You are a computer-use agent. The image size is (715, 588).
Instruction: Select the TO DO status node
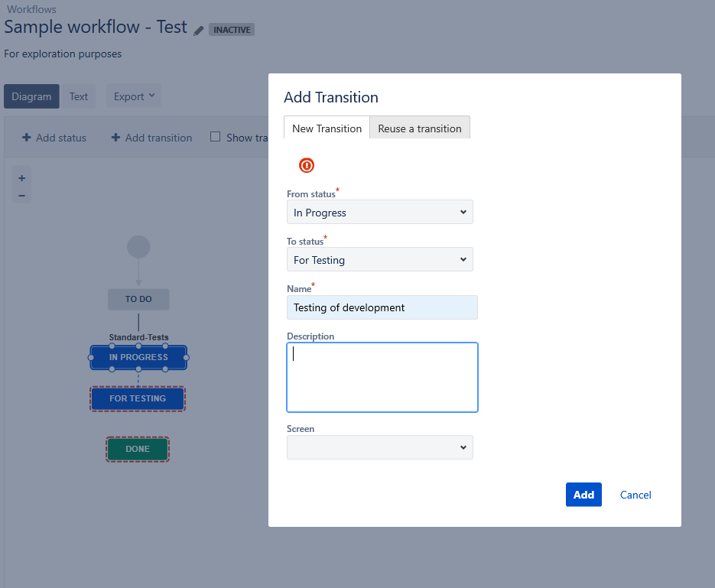point(138,300)
